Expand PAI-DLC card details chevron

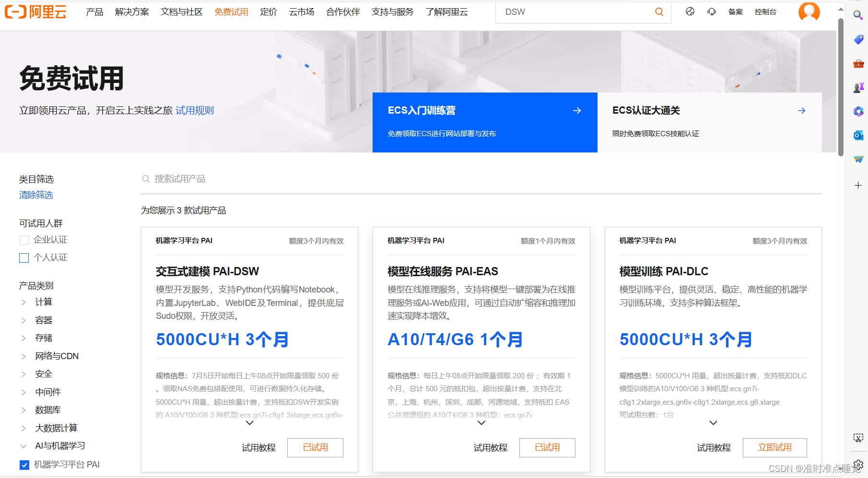click(713, 423)
